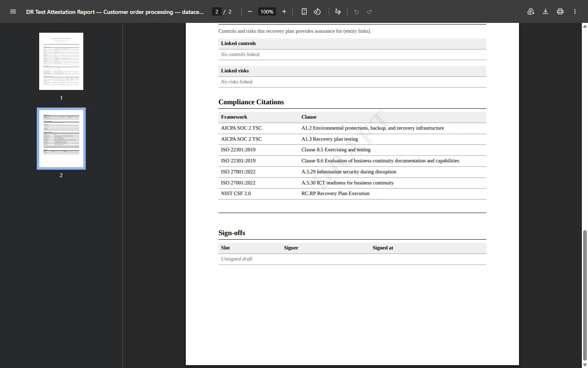
Task: Click 'A.5.29 Information security during disruption'
Action: (x=349, y=172)
